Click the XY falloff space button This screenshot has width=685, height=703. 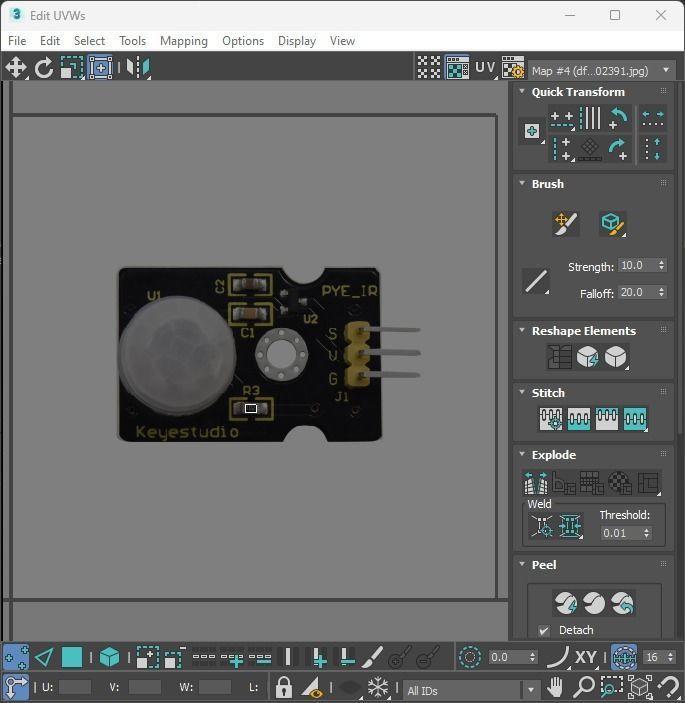click(x=585, y=658)
